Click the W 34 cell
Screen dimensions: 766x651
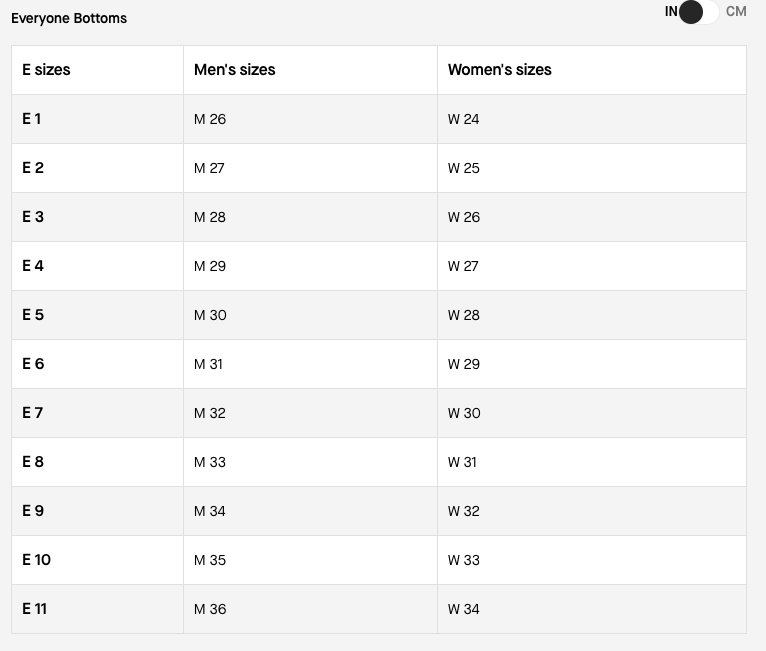pyautogui.click(x=463, y=609)
